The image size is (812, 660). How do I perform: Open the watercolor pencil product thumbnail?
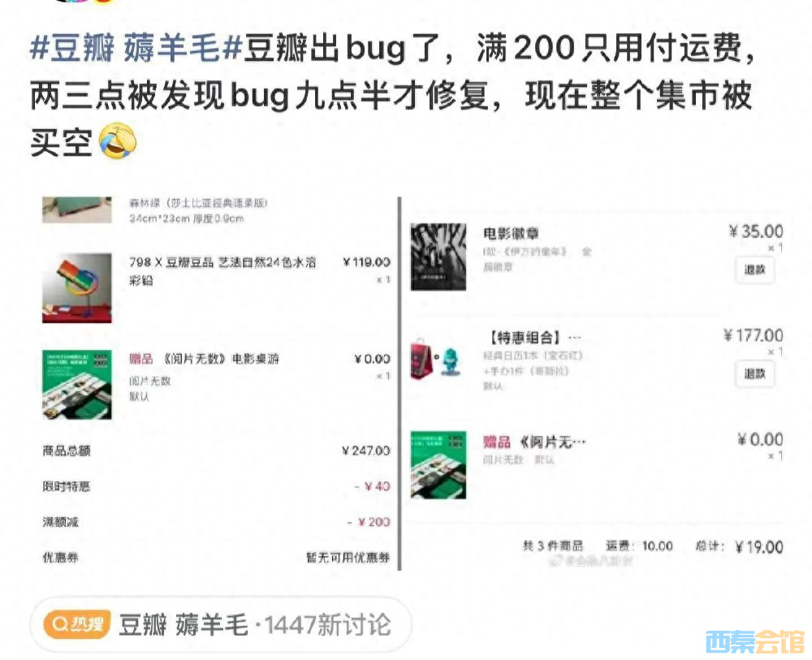76,288
